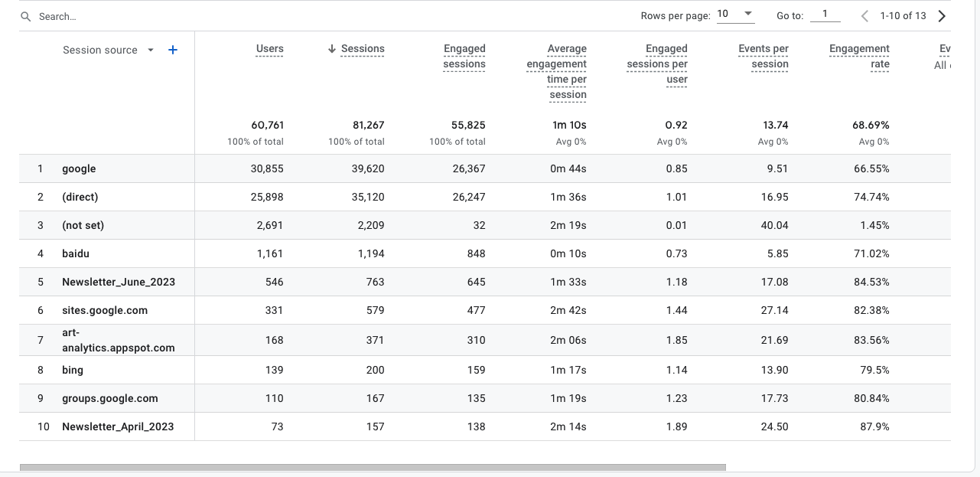Screen dimensions: 980x477
Task: Click the Engagement rate column header
Action: (x=859, y=56)
